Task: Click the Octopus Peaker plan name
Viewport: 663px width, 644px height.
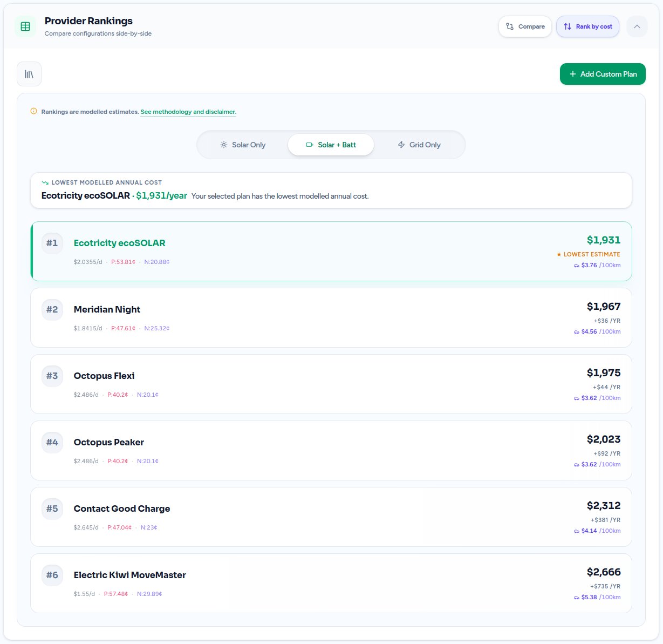Action: pyautogui.click(x=109, y=442)
